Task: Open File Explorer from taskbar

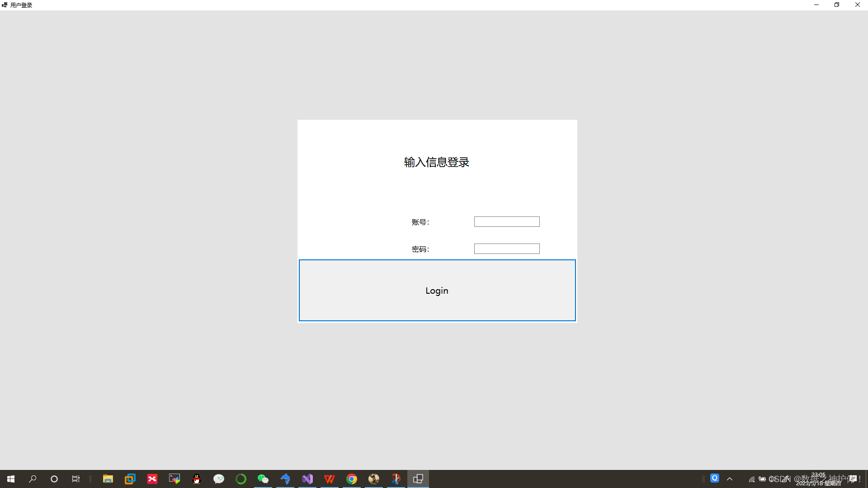Action: coord(108,479)
